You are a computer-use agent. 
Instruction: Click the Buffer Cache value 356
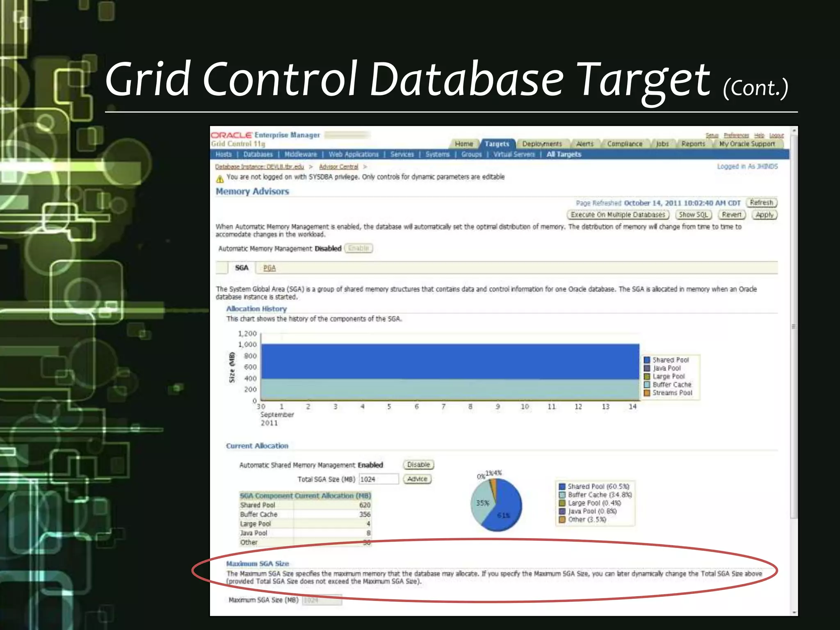click(365, 514)
